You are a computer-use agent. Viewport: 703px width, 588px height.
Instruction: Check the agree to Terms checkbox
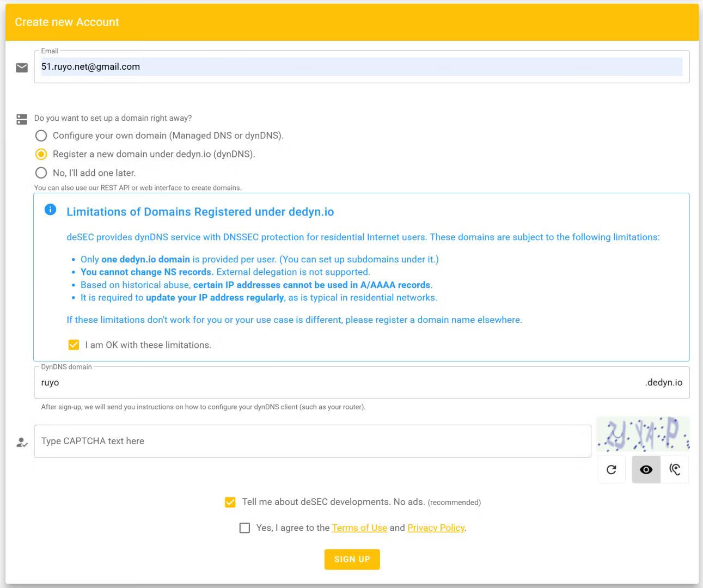coord(245,528)
